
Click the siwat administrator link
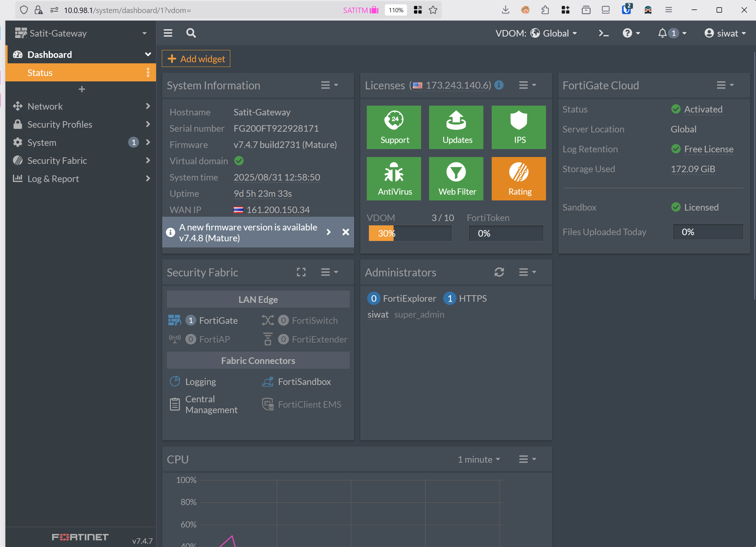click(378, 314)
